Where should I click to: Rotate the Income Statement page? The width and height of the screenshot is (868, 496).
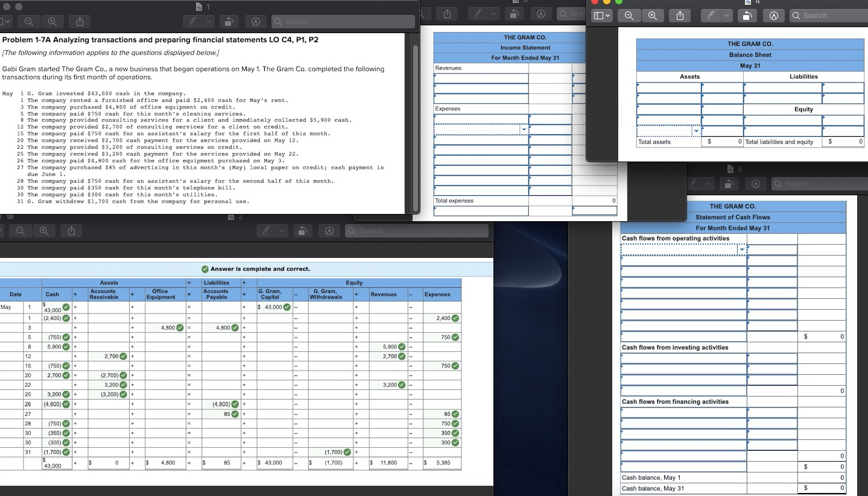pyautogui.click(x=514, y=13)
